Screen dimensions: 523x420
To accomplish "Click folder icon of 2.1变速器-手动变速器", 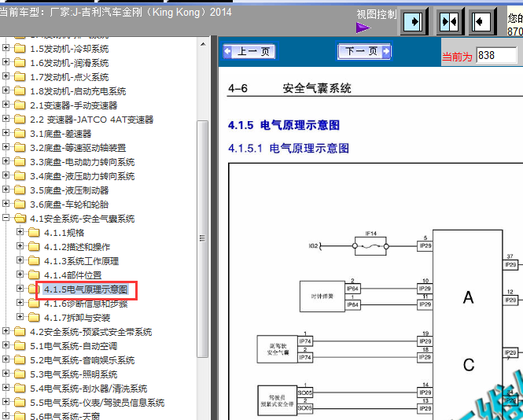I will (x=20, y=105).
